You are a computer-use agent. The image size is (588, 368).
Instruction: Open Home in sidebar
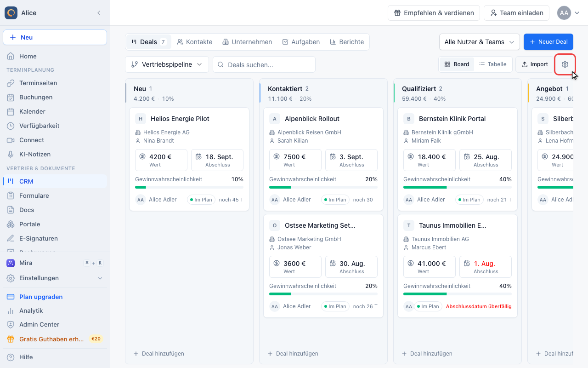(x=55, y=56)
